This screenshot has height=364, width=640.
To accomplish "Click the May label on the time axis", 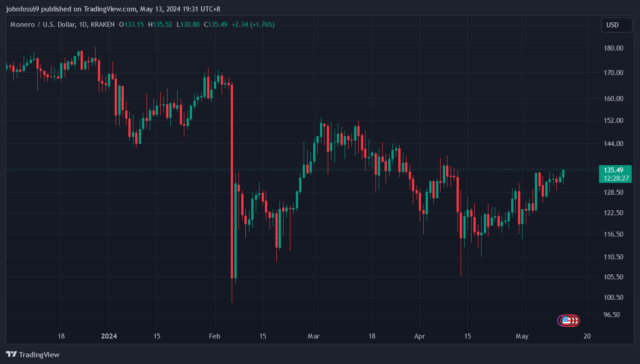I will click(x=522, y=336).
